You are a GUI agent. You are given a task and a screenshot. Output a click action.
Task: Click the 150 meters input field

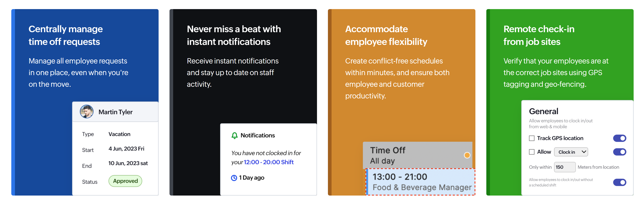[x=564, y=167]
